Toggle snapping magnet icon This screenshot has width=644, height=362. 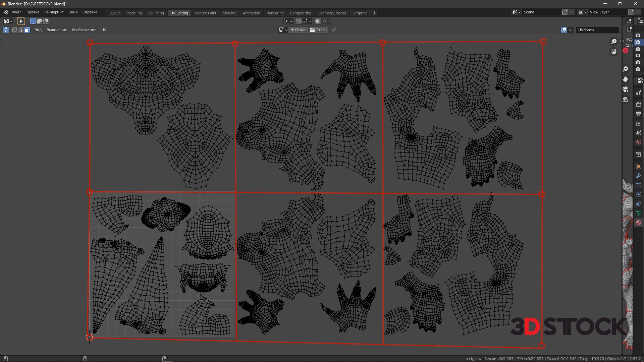tap(298, 21)
